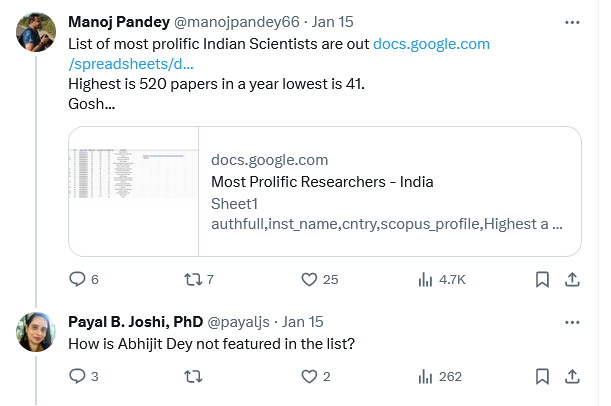Image resolution: width=611 pixels, height=406 pixels.
Task: Like Manoj Pandey's tweet
Action: tap(310, 280)
